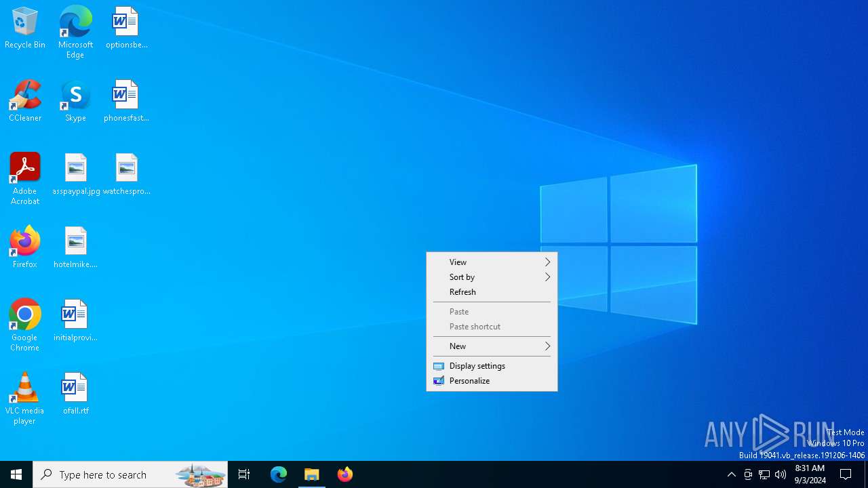Select the watchespro... image file
The image size is (868, 488).
click(126, 175)
